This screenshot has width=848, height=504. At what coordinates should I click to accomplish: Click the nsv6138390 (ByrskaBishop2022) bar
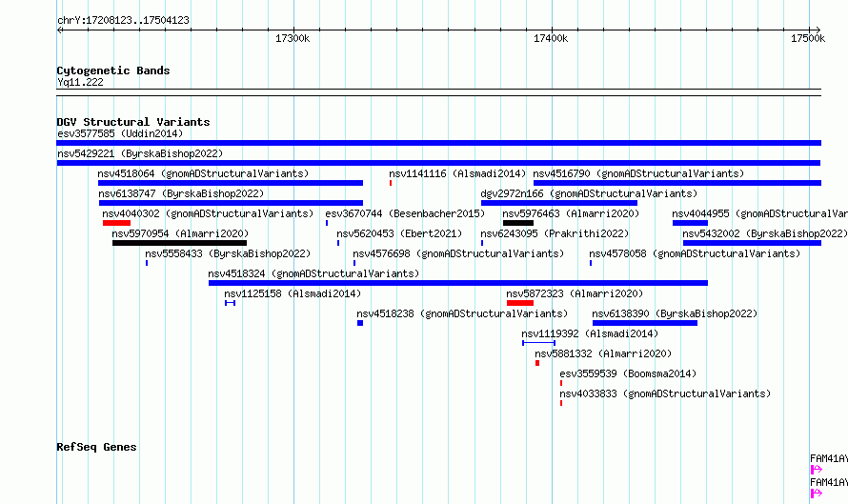pyautogui.click(x=645, y=323)
